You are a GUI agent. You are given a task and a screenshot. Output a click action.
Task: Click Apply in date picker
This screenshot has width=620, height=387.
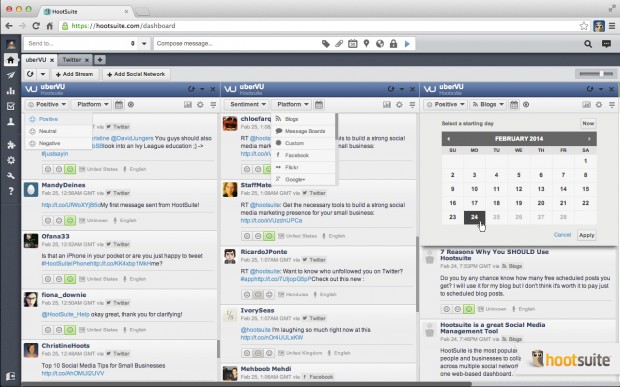(x=586, y=235)
